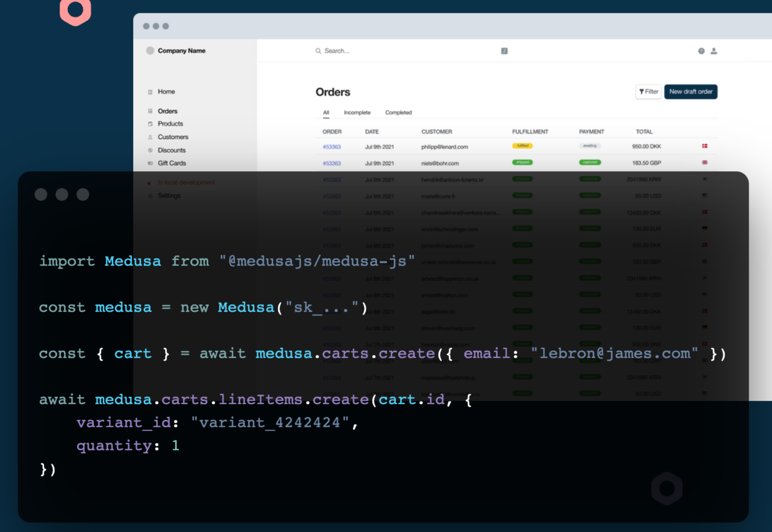Switch to the Completed orders tab

(x=398, y=113)
